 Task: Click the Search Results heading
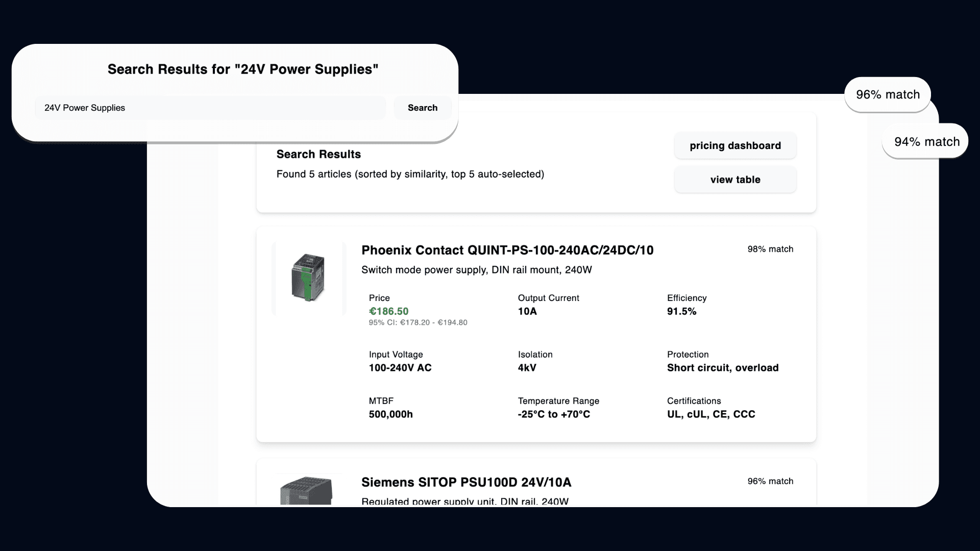tap(318, 154)
